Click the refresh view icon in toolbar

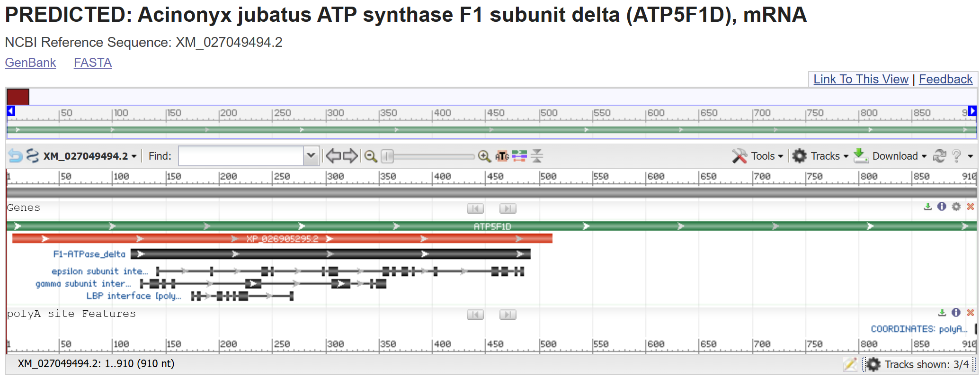[x=939, y=156]
